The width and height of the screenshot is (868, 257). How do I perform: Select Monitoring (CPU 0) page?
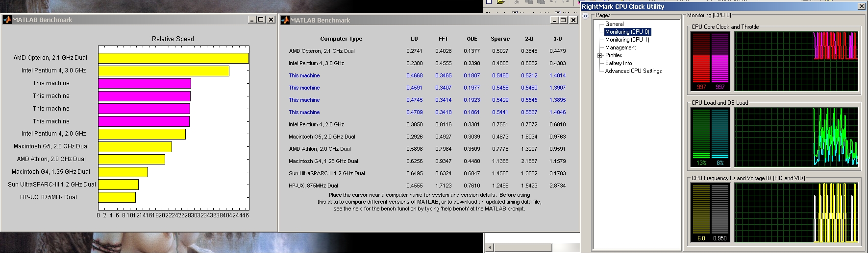(x=627, y=32)
